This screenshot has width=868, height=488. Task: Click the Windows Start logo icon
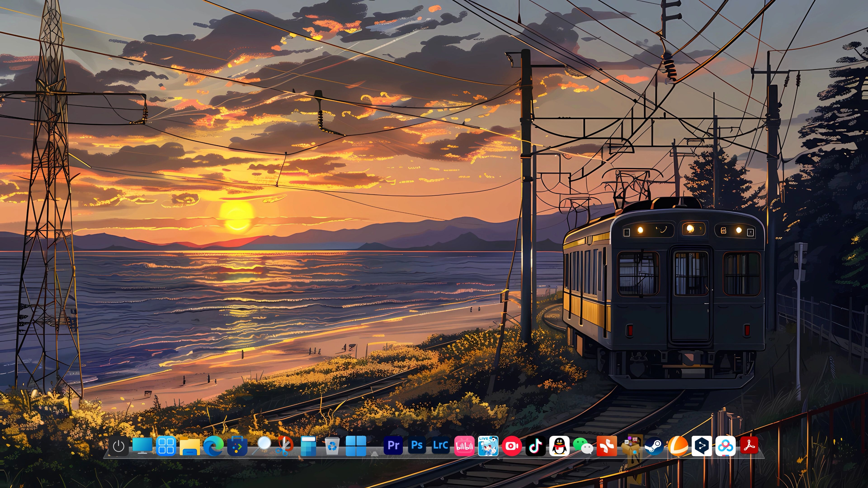tap(356, 446)
